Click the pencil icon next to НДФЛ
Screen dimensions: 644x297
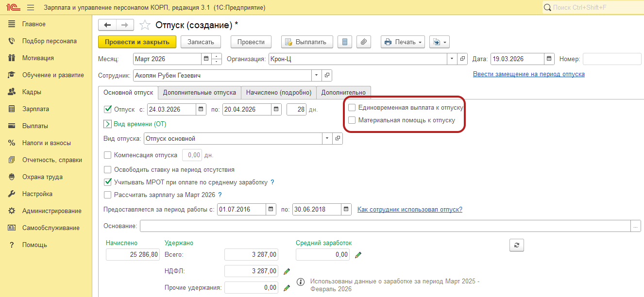coord(287,271)
